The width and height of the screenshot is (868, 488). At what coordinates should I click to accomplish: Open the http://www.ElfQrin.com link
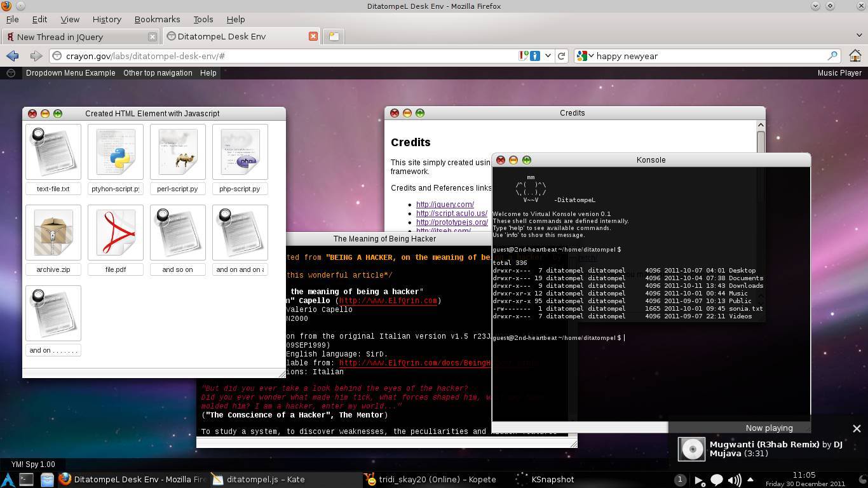point(388,301)
